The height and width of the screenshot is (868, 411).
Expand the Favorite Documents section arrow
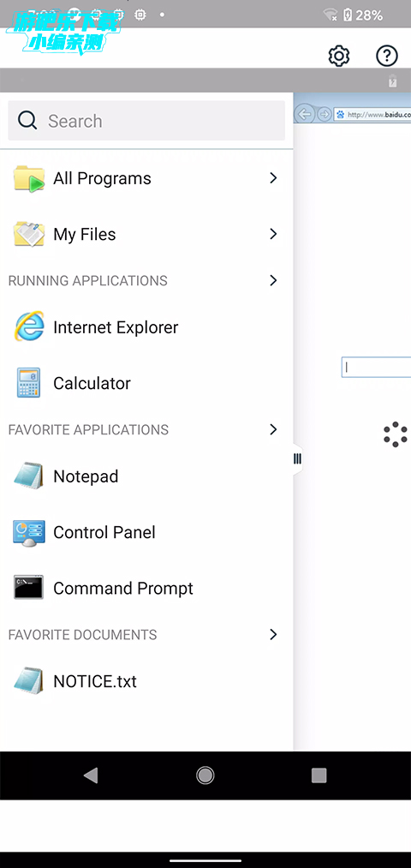click(x=272, y=634)
